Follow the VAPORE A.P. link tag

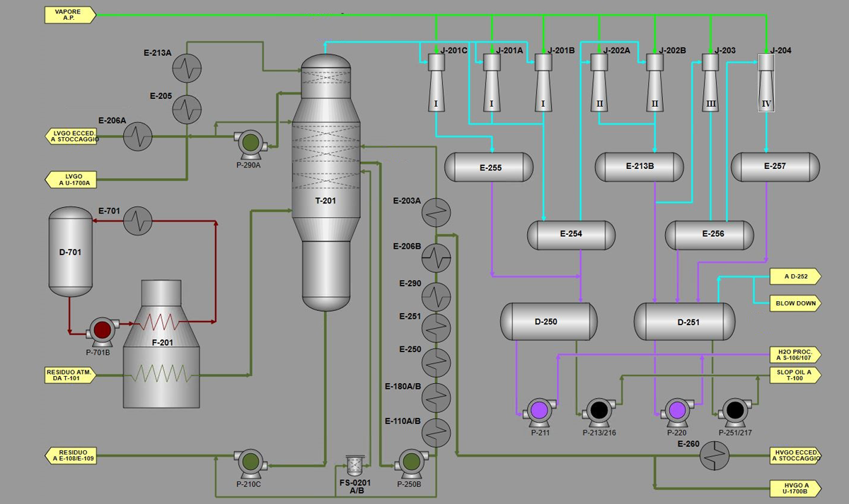[x=70, y=15]
